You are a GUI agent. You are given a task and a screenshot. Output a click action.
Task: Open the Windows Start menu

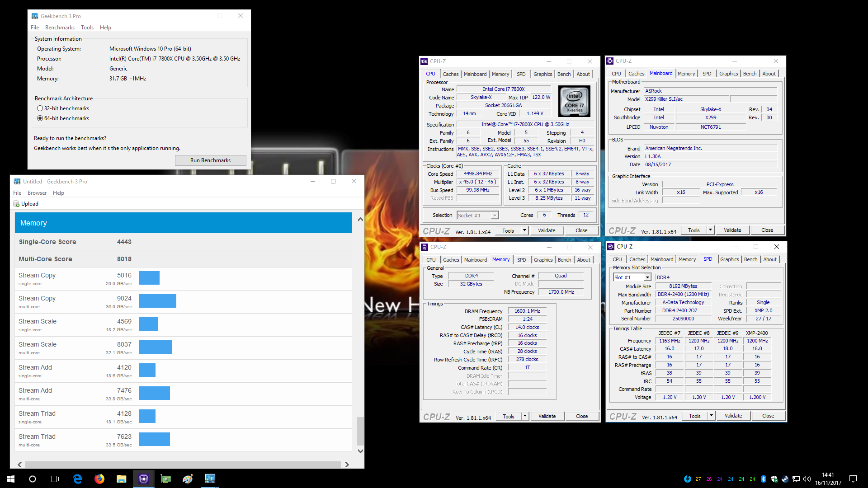[11, 479]
